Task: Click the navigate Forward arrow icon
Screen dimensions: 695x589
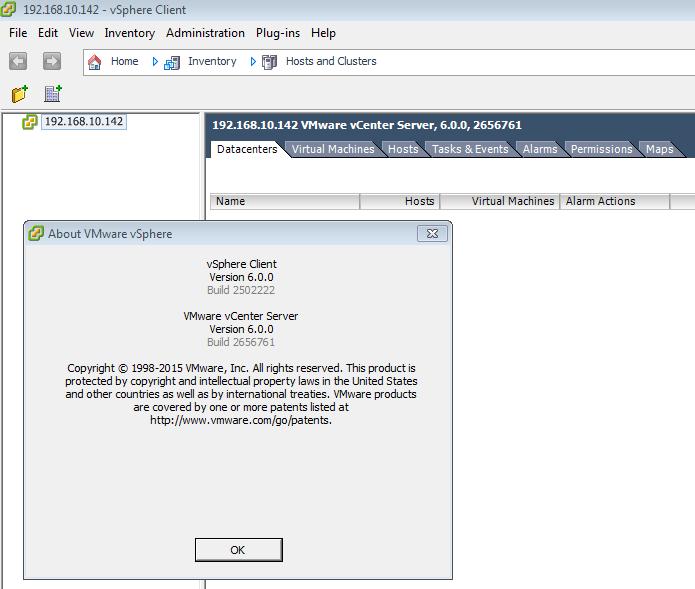Action: [52, 61]
